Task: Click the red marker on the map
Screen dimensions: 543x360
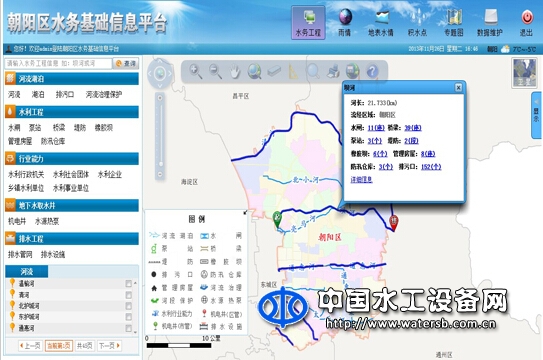Action: (x=393, y=222)
